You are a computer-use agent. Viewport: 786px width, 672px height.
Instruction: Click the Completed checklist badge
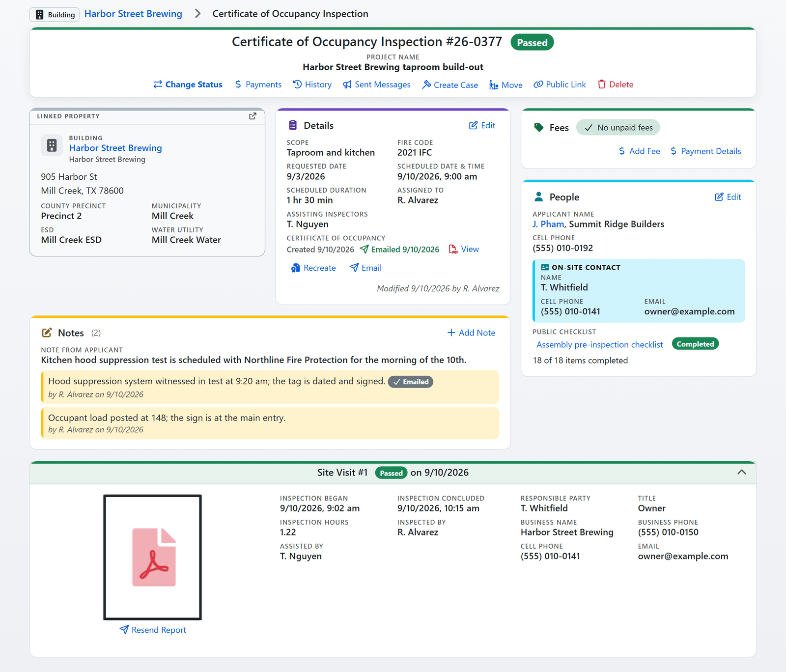pyautogui.click(x=695, y=344)
